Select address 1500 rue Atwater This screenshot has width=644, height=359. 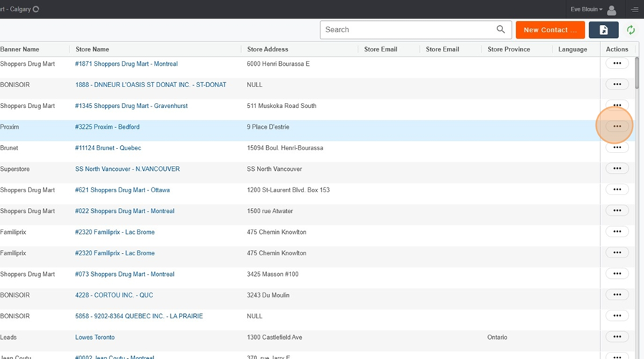pos(270,211)
